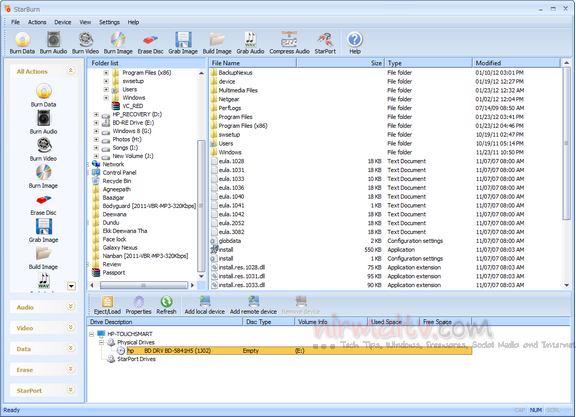
Task: Open the Device menu
Action: [x=63, y=22]
